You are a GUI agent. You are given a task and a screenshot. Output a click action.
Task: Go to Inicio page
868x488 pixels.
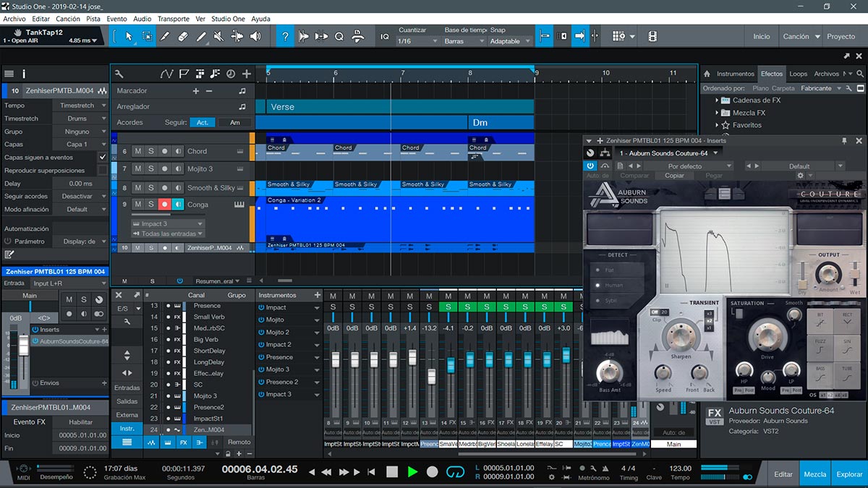[762, 36]
